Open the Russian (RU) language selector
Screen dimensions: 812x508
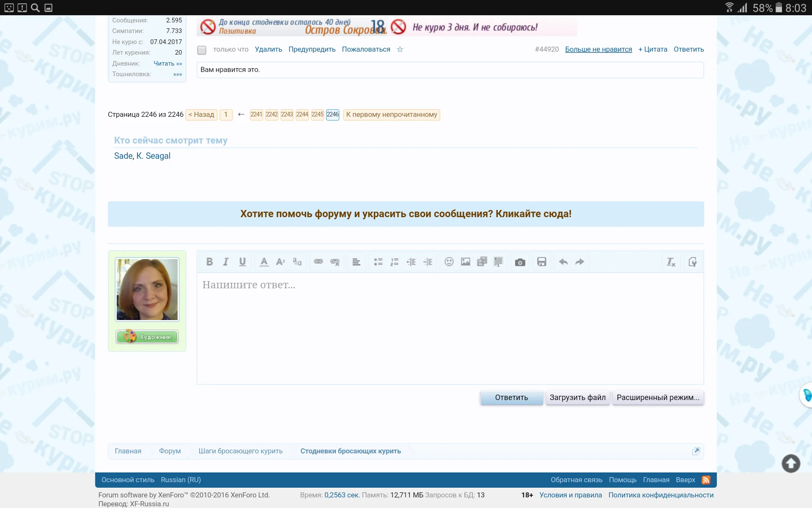[181, 480]
